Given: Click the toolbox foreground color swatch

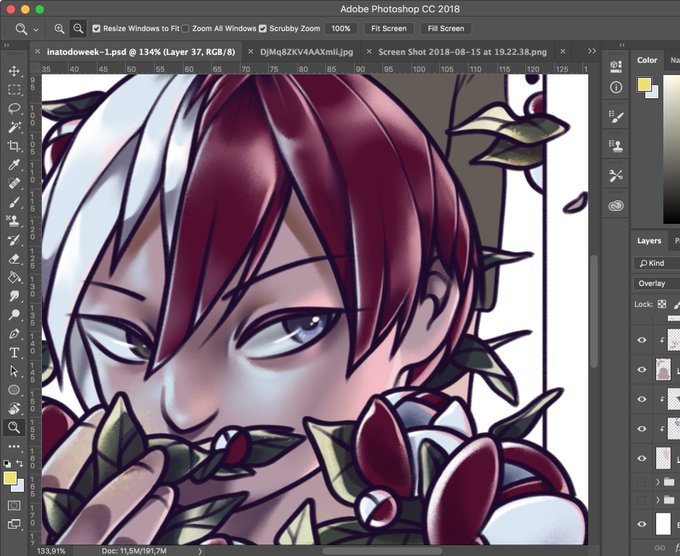Looking at the screenshot, I should click(x=10, y=478).
